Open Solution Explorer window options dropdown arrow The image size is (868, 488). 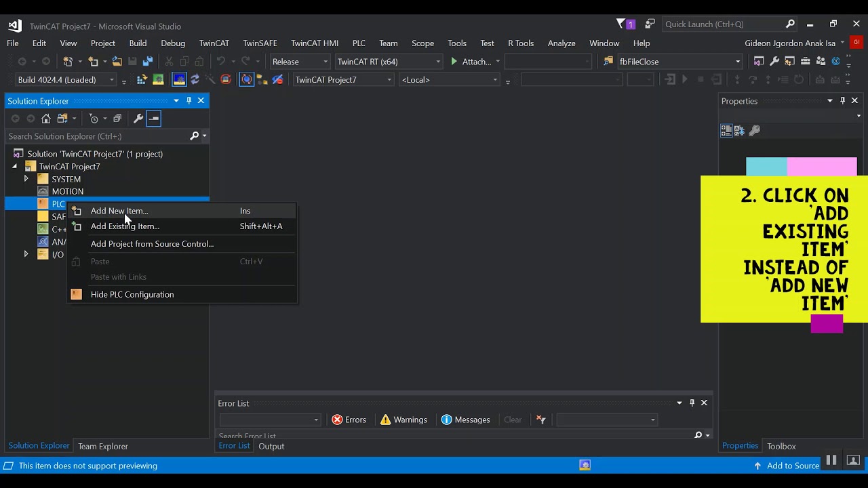click(176, 100)
